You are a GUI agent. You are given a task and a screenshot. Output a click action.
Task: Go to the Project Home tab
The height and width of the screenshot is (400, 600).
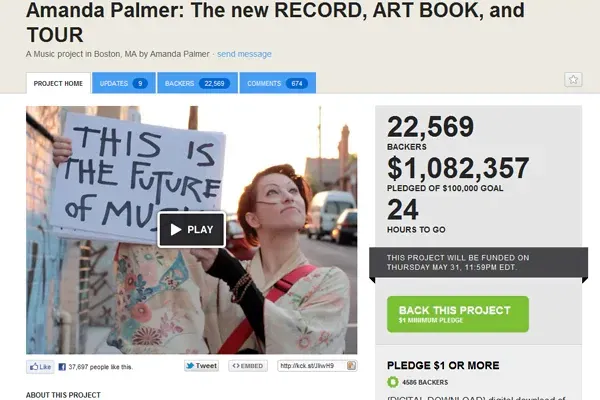point(58,83)
